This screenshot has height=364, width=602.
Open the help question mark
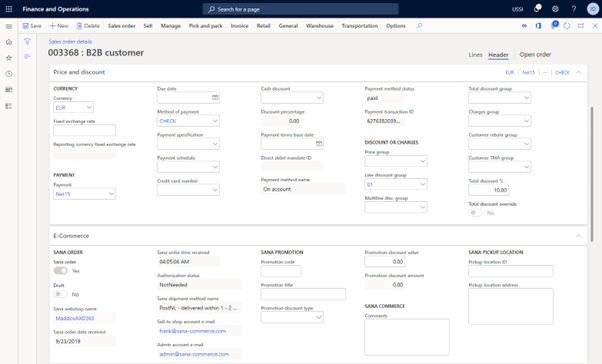574,9
